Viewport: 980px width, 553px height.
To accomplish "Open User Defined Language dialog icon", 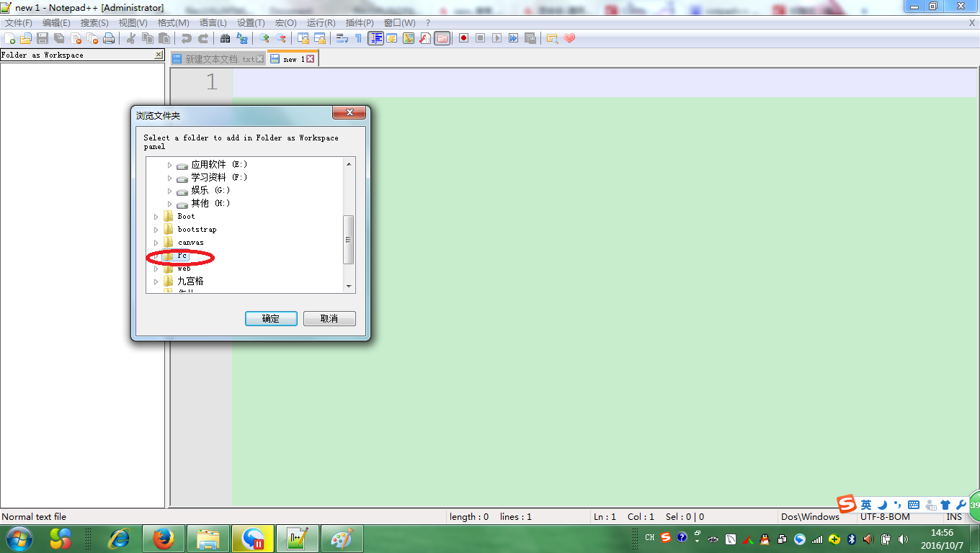I will [x=391, y=38].
